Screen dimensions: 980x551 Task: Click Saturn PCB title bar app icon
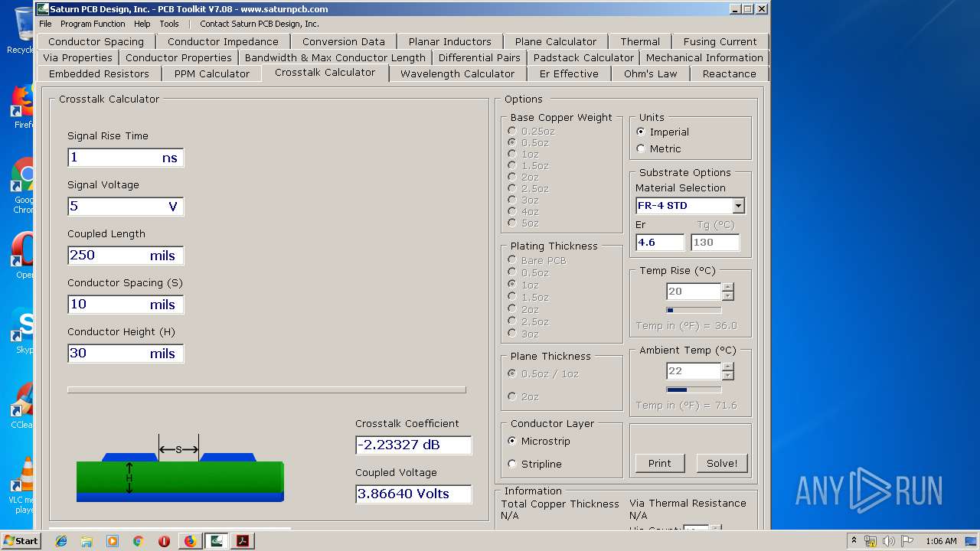[43, 9]
